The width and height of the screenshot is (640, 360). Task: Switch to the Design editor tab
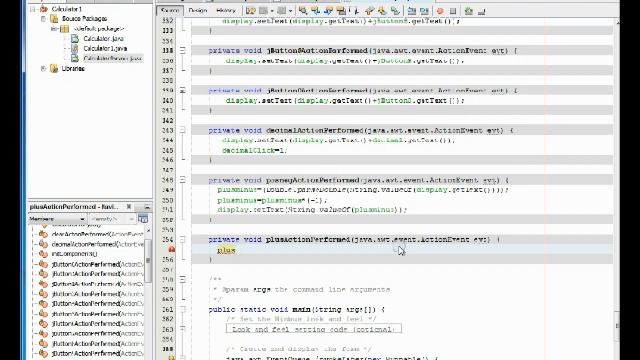pyautogui.click(x=198, y=11)
